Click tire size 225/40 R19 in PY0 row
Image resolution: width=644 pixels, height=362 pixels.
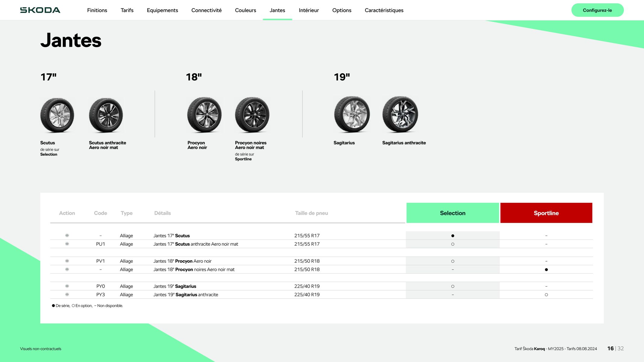(307, 286)
